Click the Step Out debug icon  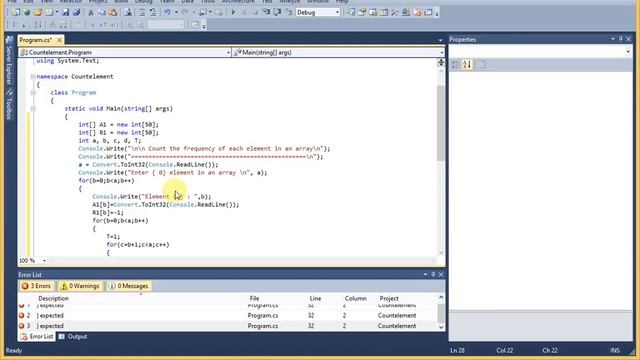coord(288,12)
